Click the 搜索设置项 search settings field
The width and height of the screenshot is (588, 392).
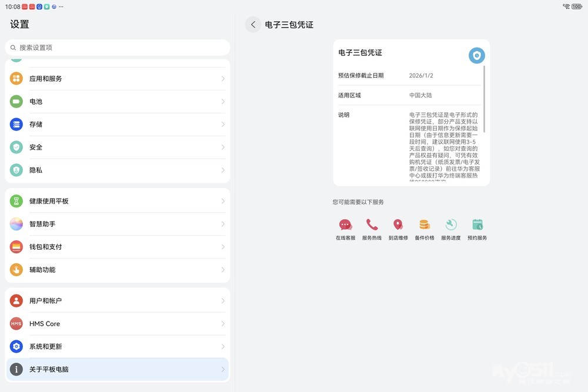point(118,48)
